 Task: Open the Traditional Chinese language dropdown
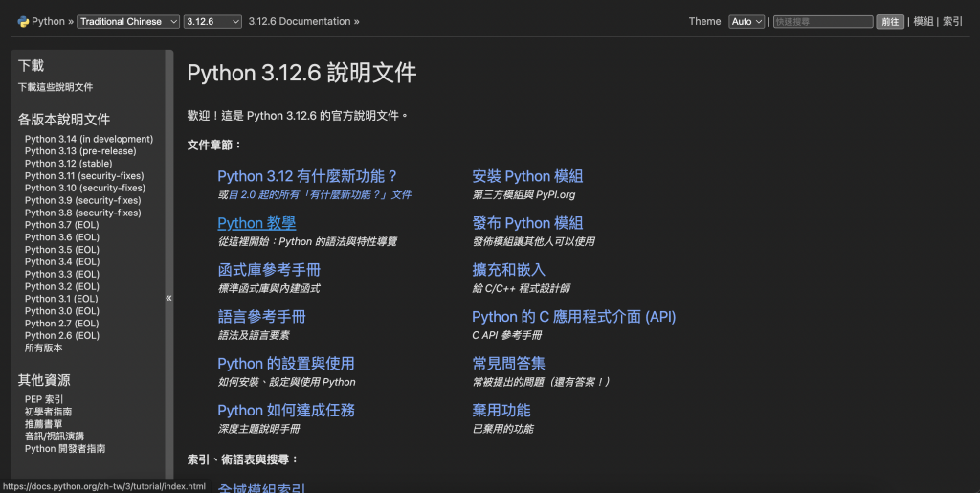(x=128, y=21)
